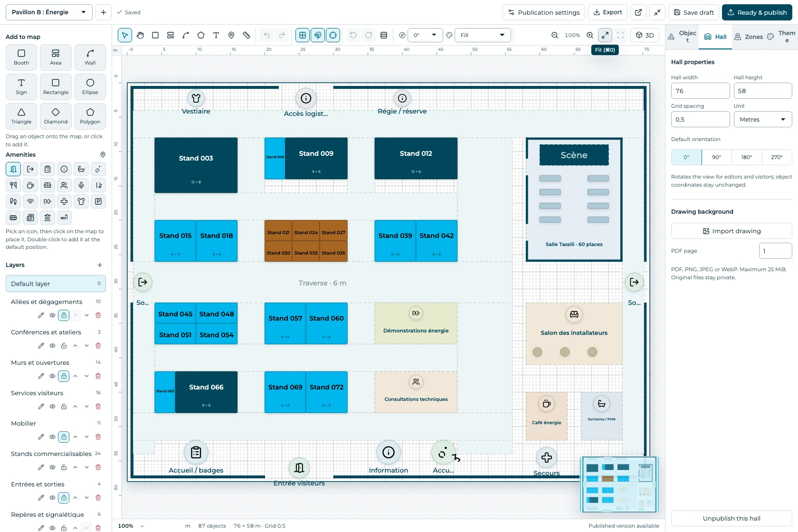Switch to the Object tab
The width and height of the screenshot is (798, 532).
[682, 37]
